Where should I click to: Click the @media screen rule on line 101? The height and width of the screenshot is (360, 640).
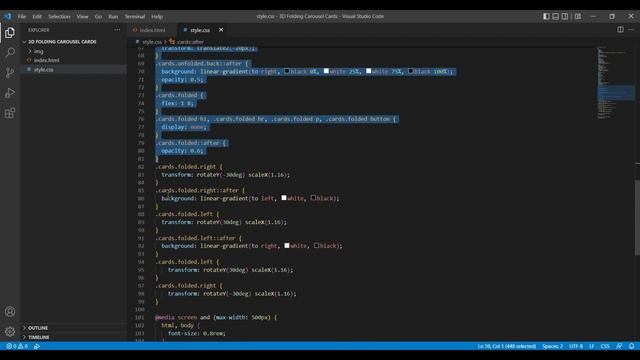pos(216,317)
